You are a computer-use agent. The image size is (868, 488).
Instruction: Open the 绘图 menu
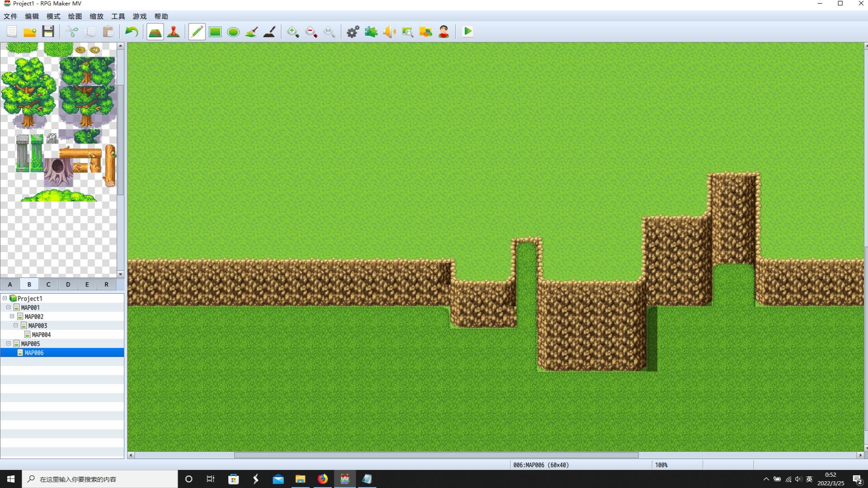coord(75,16)
